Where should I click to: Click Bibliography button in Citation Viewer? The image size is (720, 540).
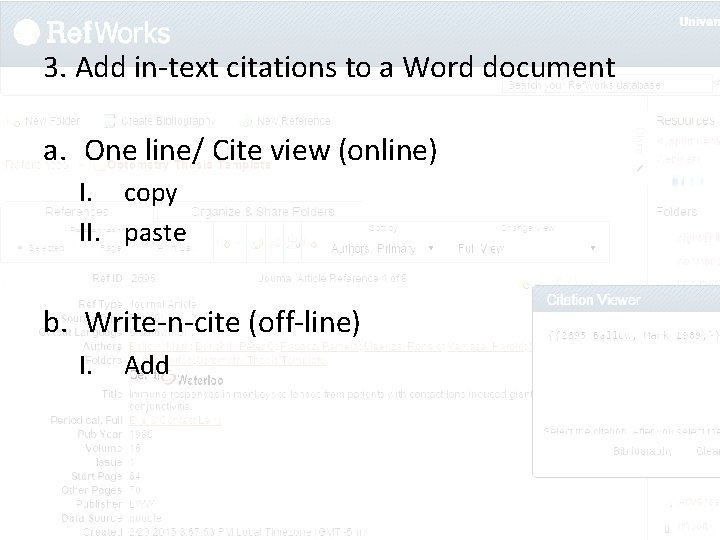(x=642, y=451)
